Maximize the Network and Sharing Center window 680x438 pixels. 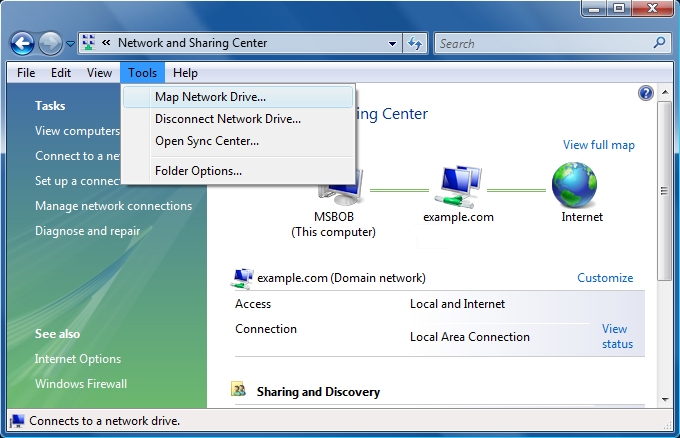619,8
